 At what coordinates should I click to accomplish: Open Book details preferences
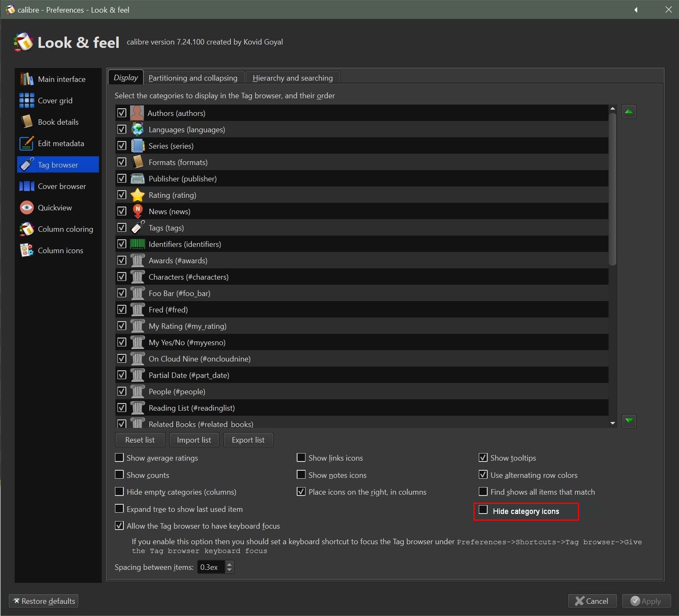[58, 122]
